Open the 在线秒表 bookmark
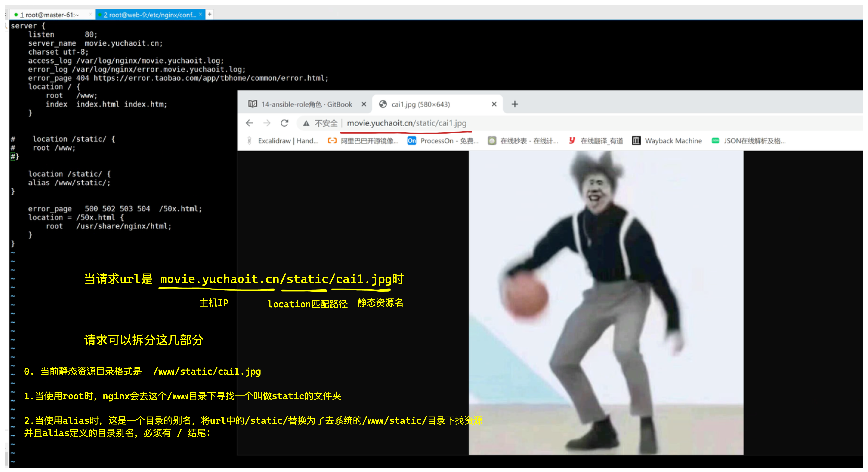Viewport: 868px width, 472px height. pyautogui.click(x=523, y=141)
